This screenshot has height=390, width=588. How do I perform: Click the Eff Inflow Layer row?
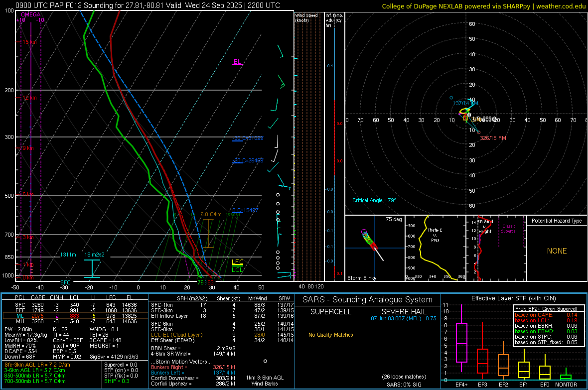[x=222, y=316]
